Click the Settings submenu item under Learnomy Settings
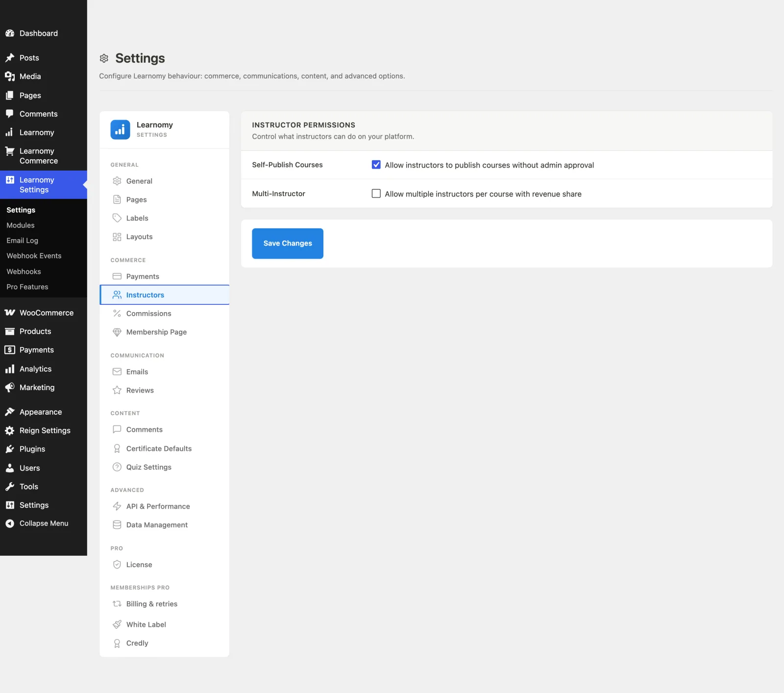This screenshot has height=693, width=784. click(21, 210)
